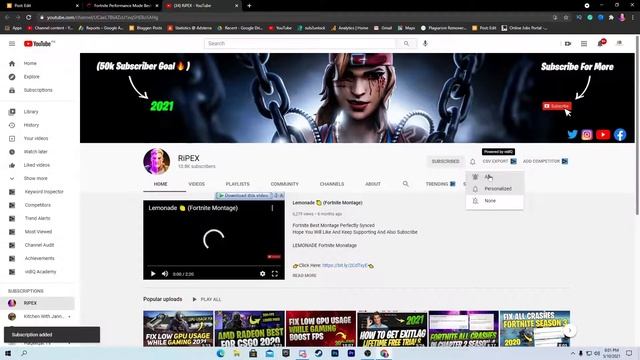Open the create video camera icon
This screenshot has width=640, height=360.
coord(568,44)
